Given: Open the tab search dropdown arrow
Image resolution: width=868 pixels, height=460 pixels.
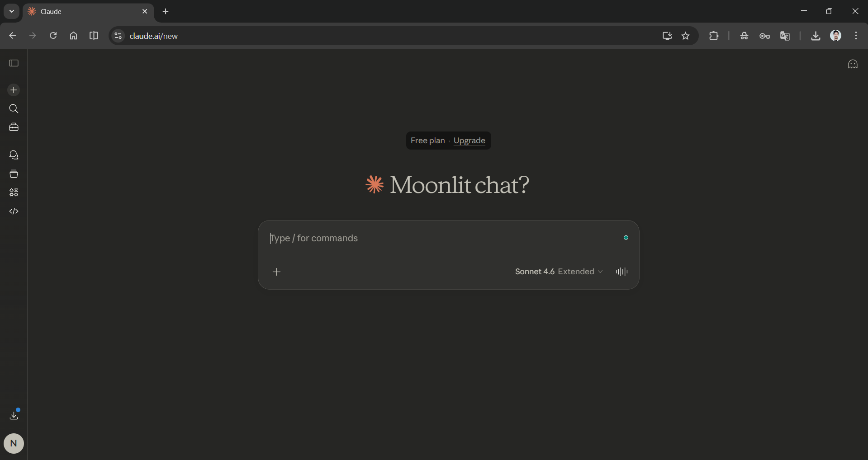Looking at the screenshot, I should coord(12,11).
